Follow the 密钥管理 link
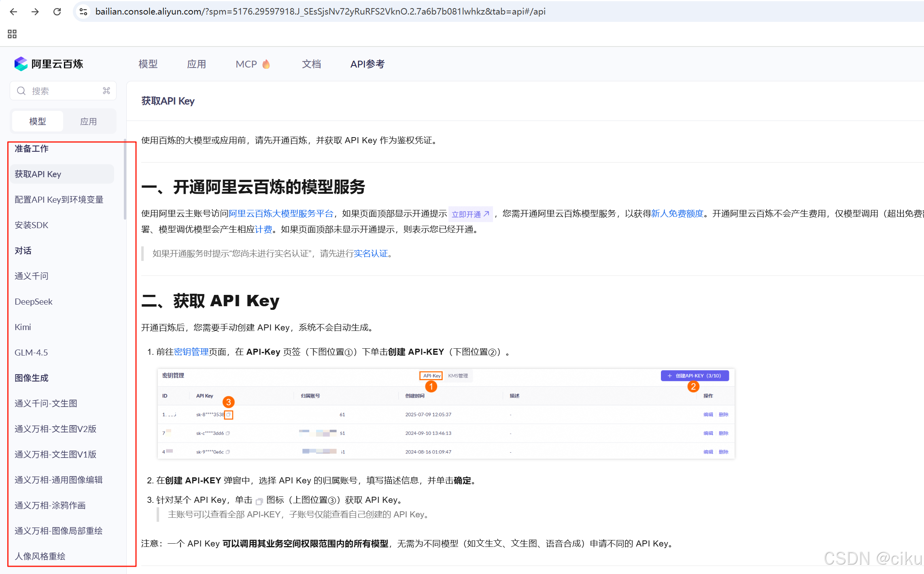Image resolution: width=924 pixels, height=574 pixels. coord(191,352)
